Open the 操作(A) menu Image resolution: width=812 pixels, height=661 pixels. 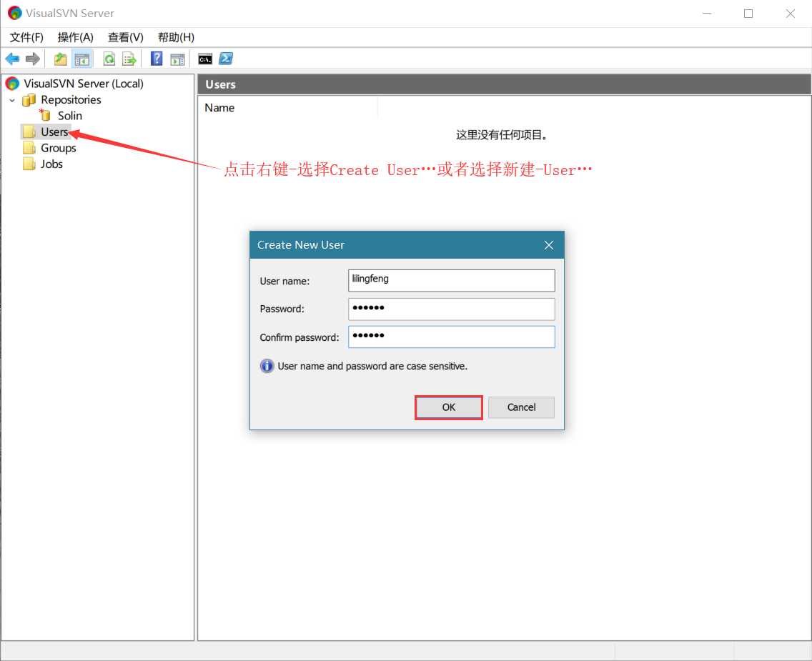[x=76, y=37]
